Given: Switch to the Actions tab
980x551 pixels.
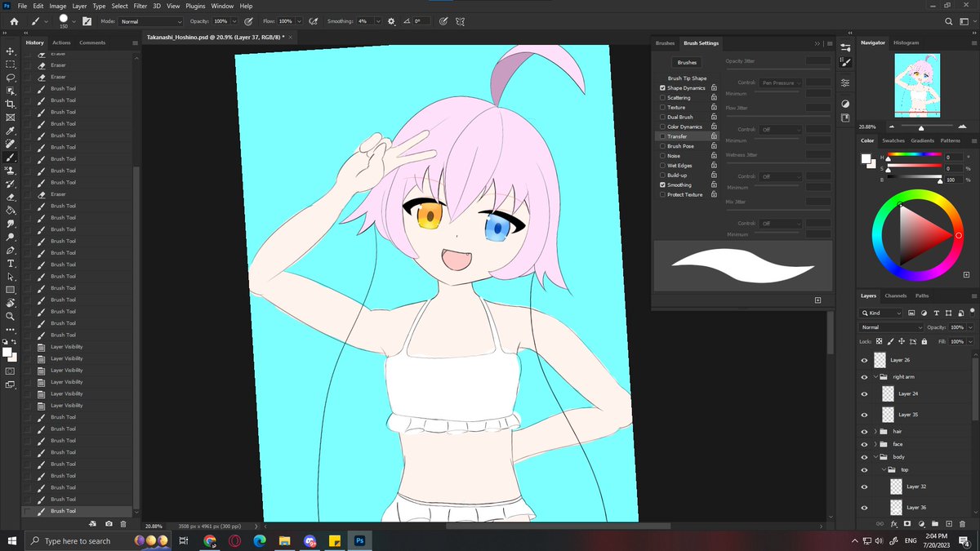Looking at the screenshot, I should coord(61,42).
